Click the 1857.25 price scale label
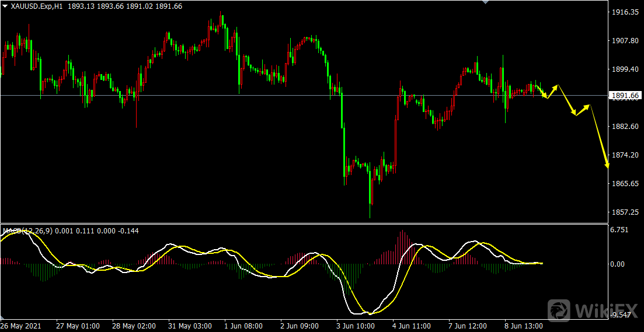 tap(624, 212)
